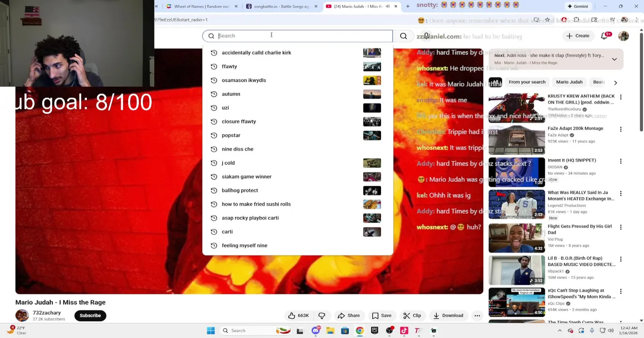Screen dimensions: 644x338
Task: Click history icon beside 'j cold' suggestion
Action: click(x=214, y=163)
